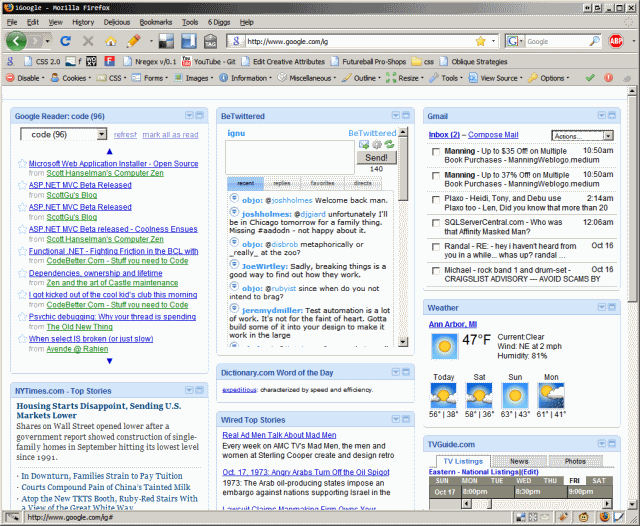Click the BeTwittered settings gear icon
Screen dimensions: 640x526
click(377, 144)
